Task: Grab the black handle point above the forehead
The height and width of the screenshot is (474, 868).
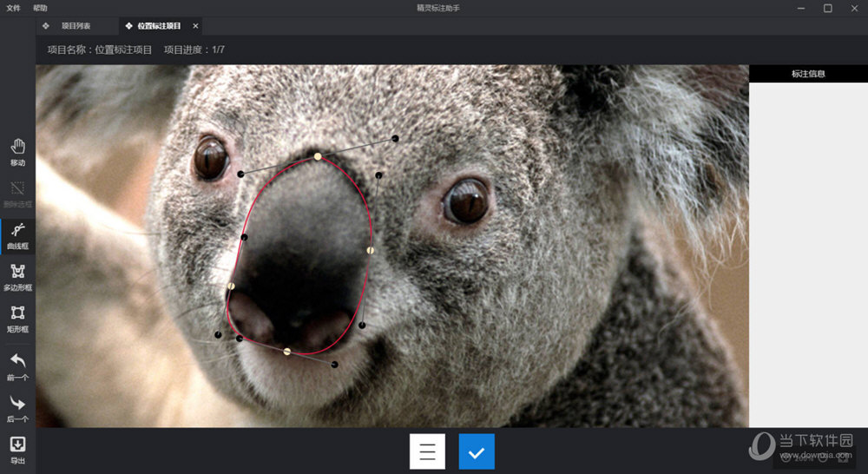Action: tap(395, 138)
